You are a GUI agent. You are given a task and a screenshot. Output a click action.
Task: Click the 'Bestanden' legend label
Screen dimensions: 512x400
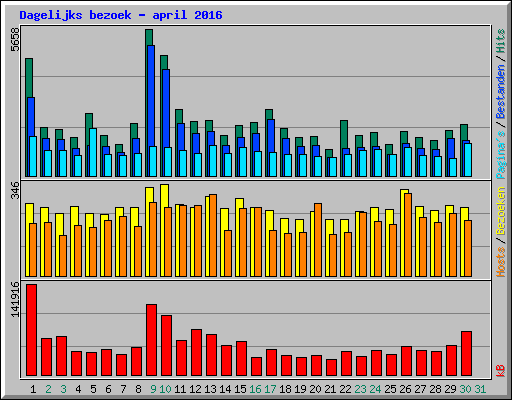pyautogui.click(x=500, y=91)
